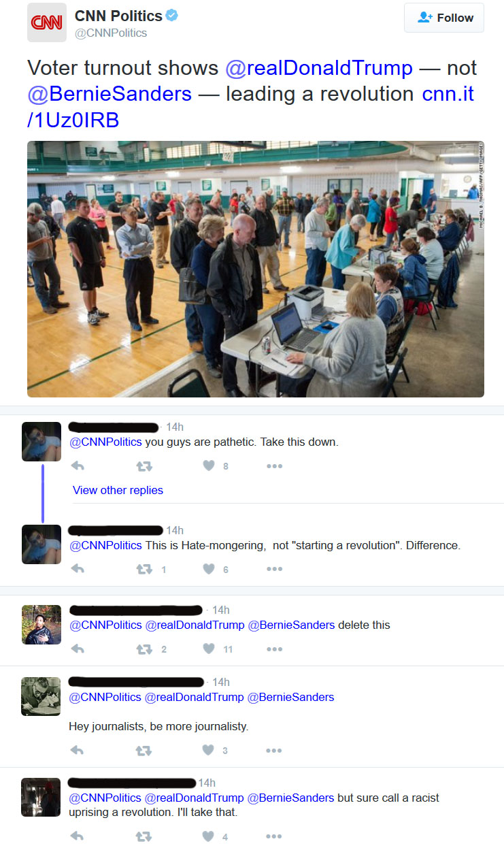
Task: Open @BernieSanders mention in main tweet
Action: click(110, 93)
